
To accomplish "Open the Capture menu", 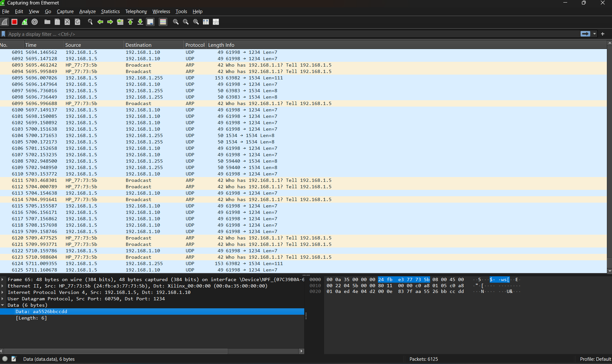I will (65, 11).
